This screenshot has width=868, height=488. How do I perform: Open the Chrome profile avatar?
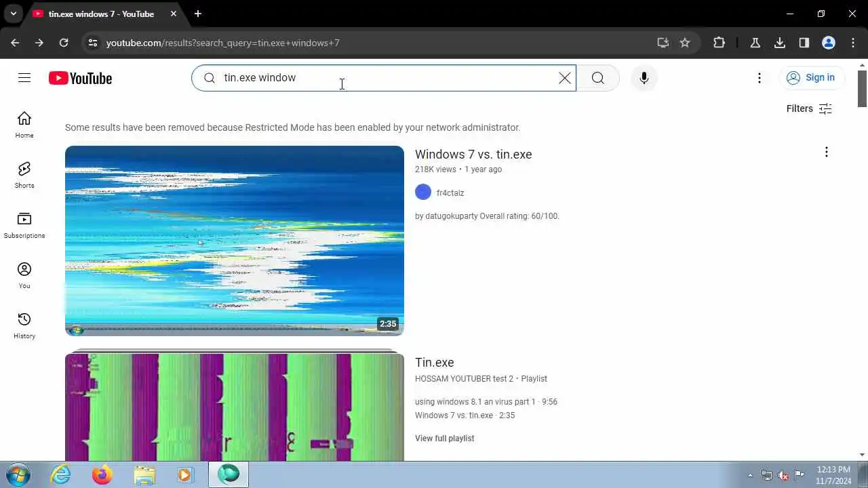pos(829,43)
